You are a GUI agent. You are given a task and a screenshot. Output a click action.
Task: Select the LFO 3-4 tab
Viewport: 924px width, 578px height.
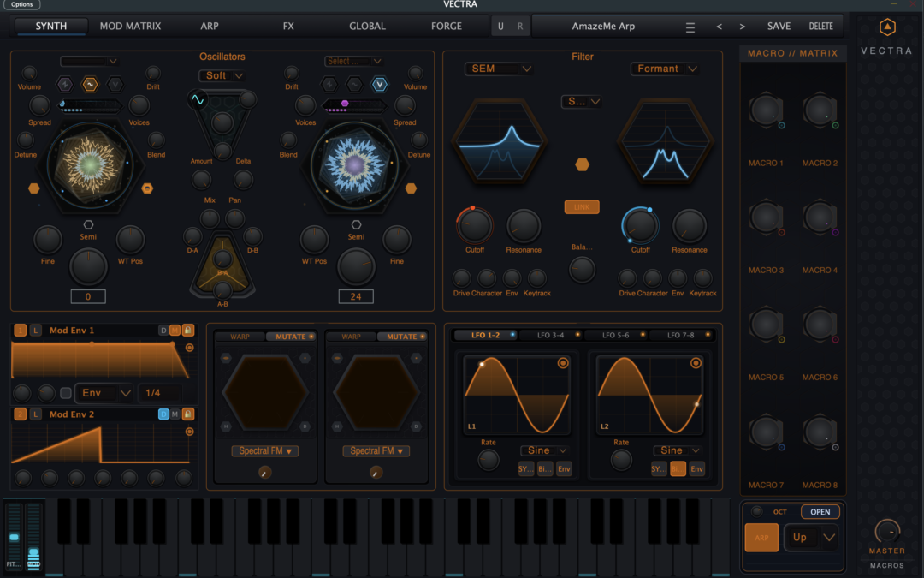coord(550,335)
